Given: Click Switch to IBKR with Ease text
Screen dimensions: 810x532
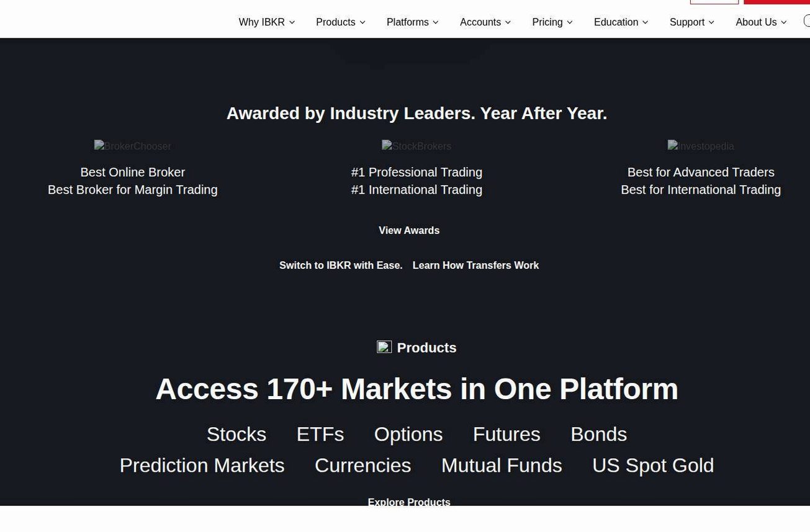Looking at the screenshot, I should [341, 265].
